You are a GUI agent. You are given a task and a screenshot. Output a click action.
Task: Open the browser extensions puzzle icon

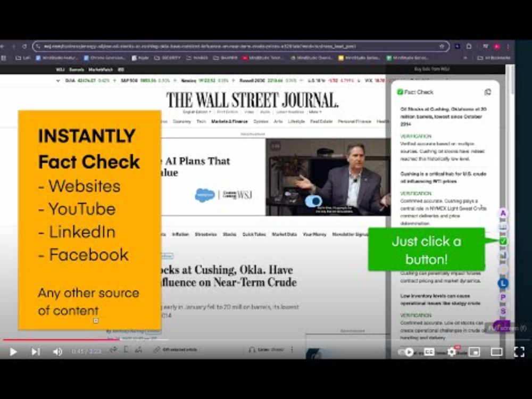coord(469,46)
